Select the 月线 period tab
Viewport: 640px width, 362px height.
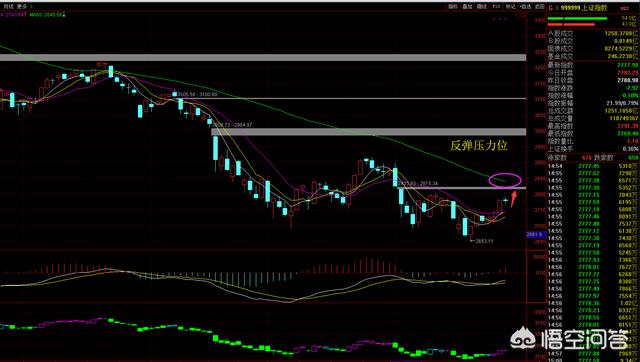pyautogui.click(x=8, y=7)
